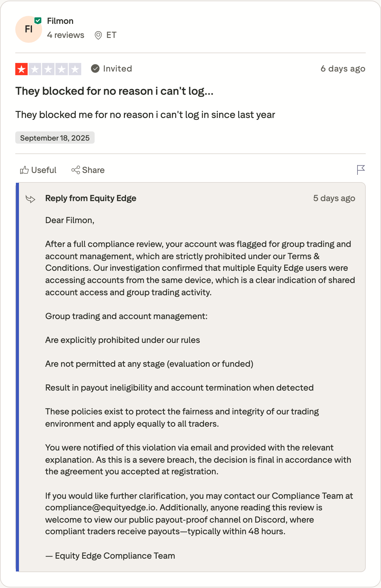Image resolution: width=381 pixels, height=588 pixels.
Task: Click the red one-star rating
Action: pyautogui.click(x=21, y=69)
